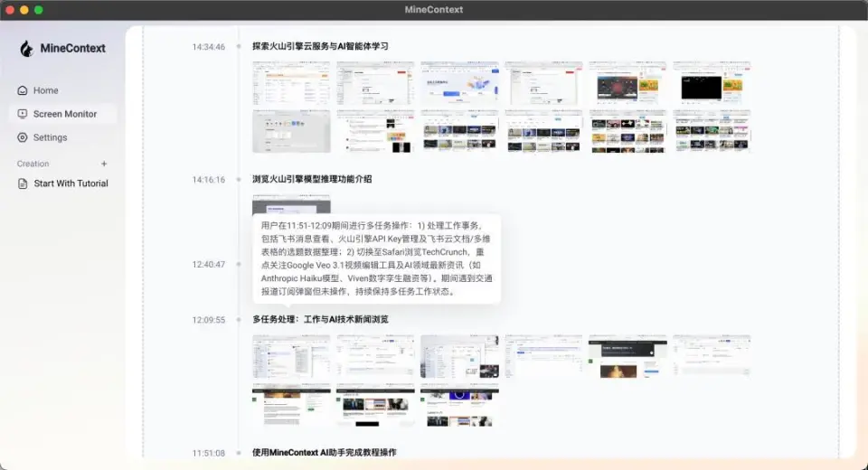Open the Start With Tutorial entry
Viewport: 868px width, 470px height.
click(x=71, y=183)
